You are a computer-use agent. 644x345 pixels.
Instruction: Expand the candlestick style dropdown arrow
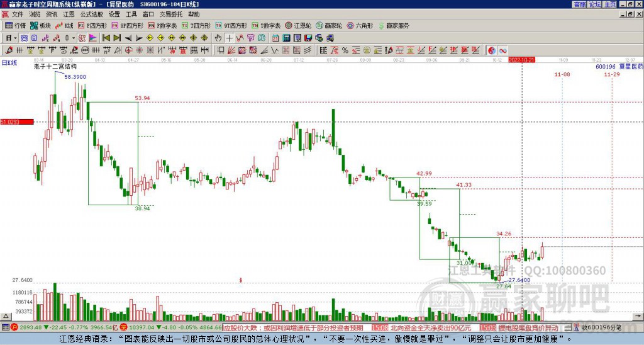coord(74,38)
